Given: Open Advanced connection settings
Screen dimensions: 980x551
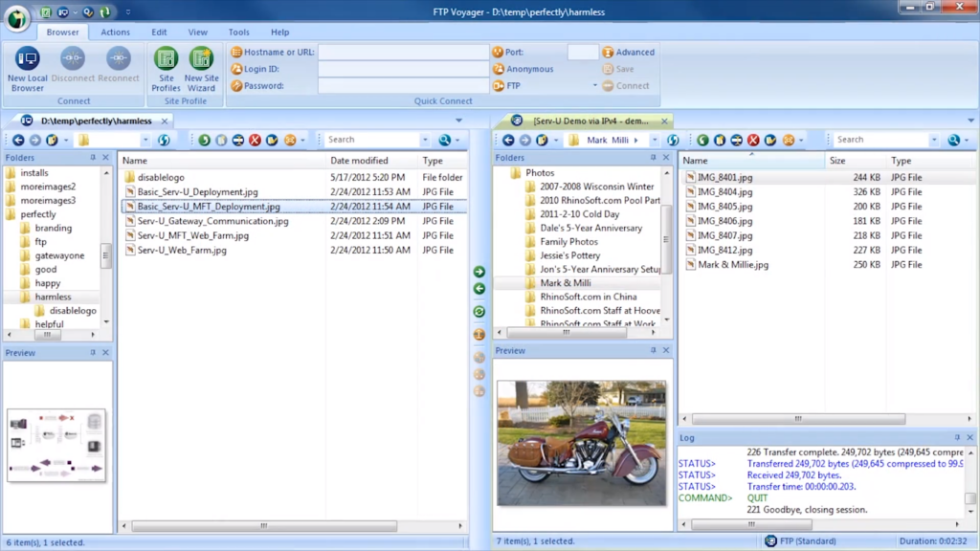Looking at the screenshot, I should pyautogui.click(x=629, y=52).
